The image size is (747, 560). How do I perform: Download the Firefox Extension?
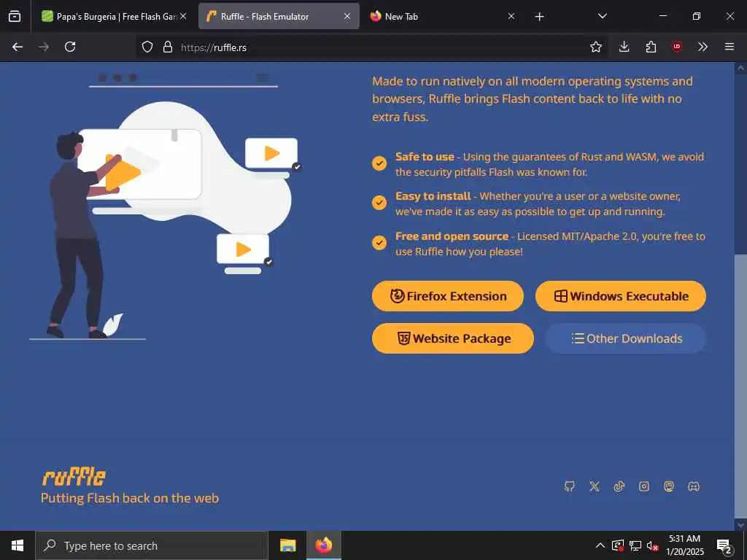(x=448, y=296)
